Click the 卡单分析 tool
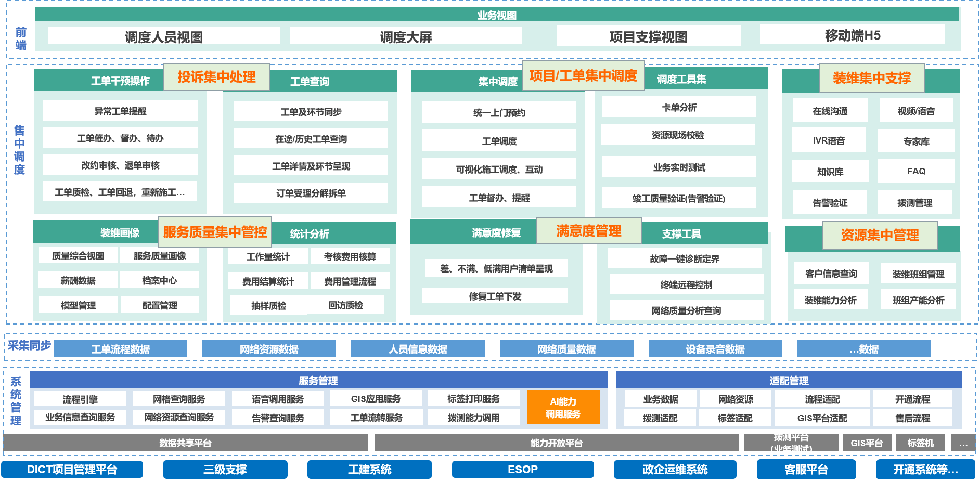The height and width of the screenshot is (480, 980). click(x=679, y=107)
